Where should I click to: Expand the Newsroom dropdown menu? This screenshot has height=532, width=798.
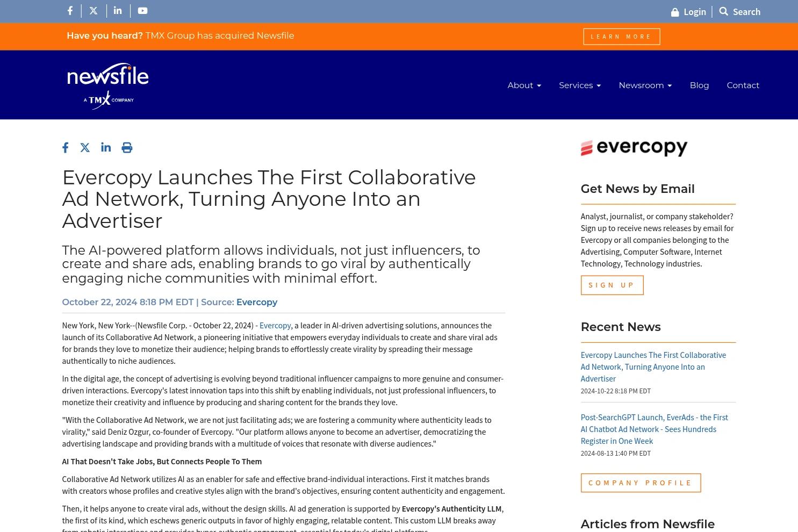(x=645, y=85)
